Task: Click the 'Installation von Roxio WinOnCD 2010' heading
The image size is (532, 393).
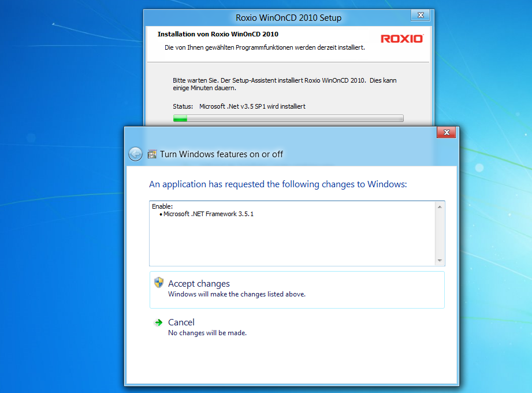Action: click(x=218, y=34)
